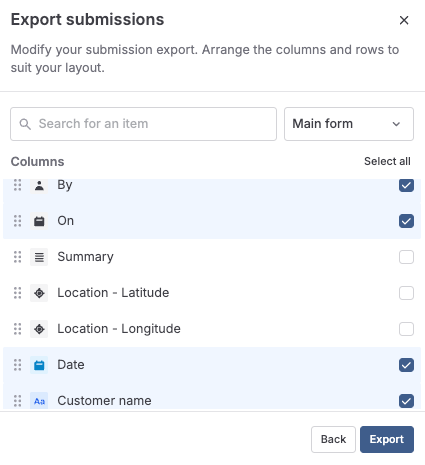
Task: Check the Location - Latitude checkbox
Action: (x=406, y=293)
